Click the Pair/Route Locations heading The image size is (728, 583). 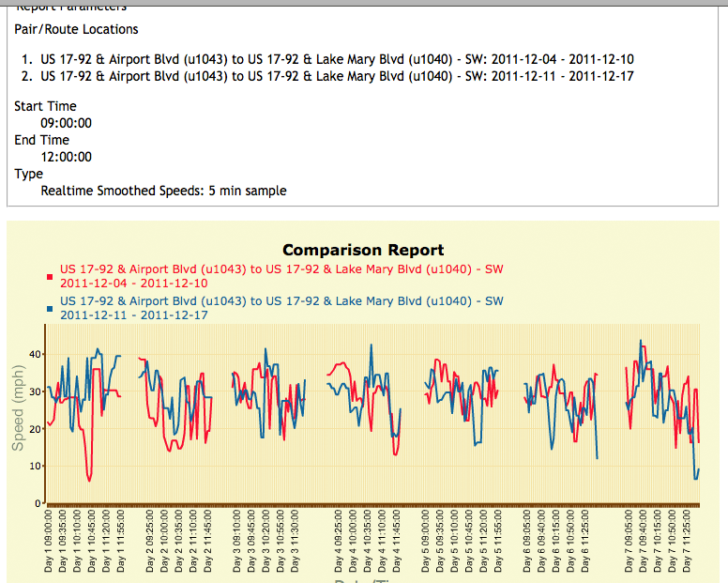click(x=76, y=30)
